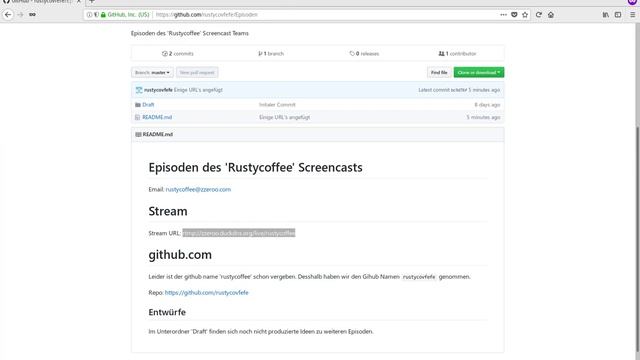Open a new tab with the plus button

(92, 2)
